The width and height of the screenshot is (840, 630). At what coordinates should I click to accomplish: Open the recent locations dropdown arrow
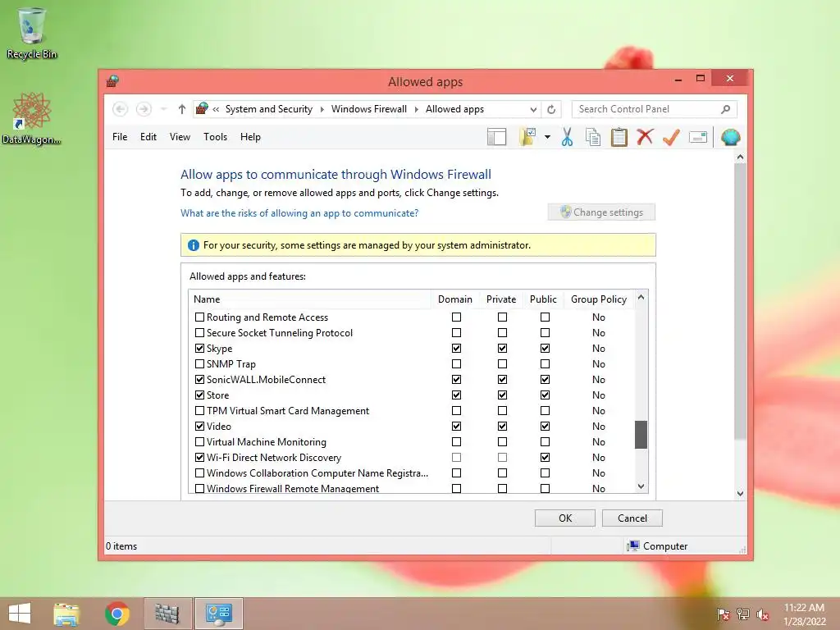(x=163, y=109)
